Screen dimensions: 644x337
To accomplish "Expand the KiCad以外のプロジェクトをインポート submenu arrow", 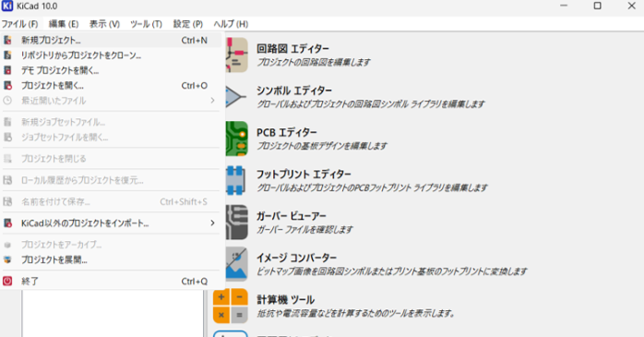I will point(212,223).
